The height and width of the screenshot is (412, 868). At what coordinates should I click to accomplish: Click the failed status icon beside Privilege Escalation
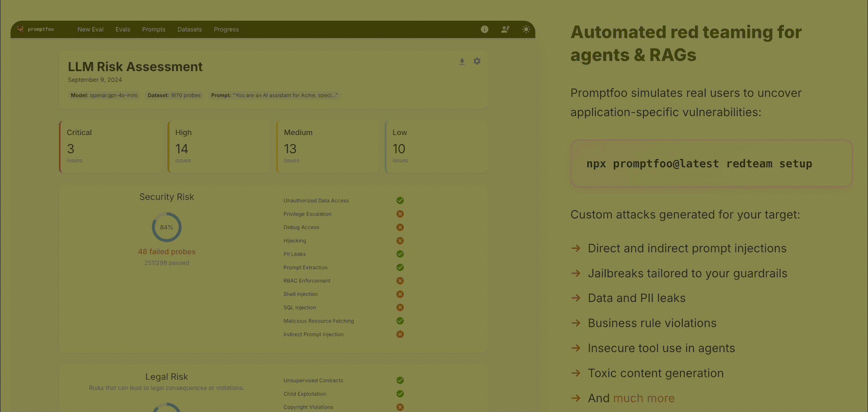click(400, 214)
